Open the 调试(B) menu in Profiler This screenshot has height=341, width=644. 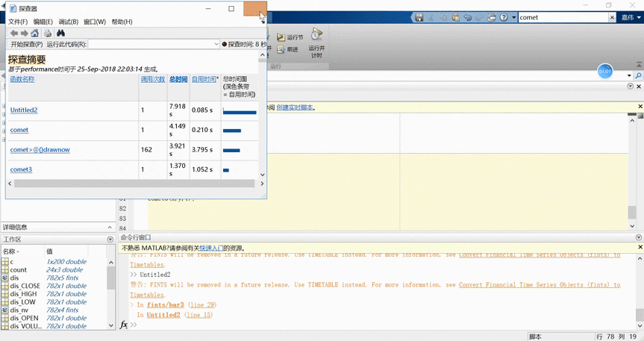click(68, 22)
